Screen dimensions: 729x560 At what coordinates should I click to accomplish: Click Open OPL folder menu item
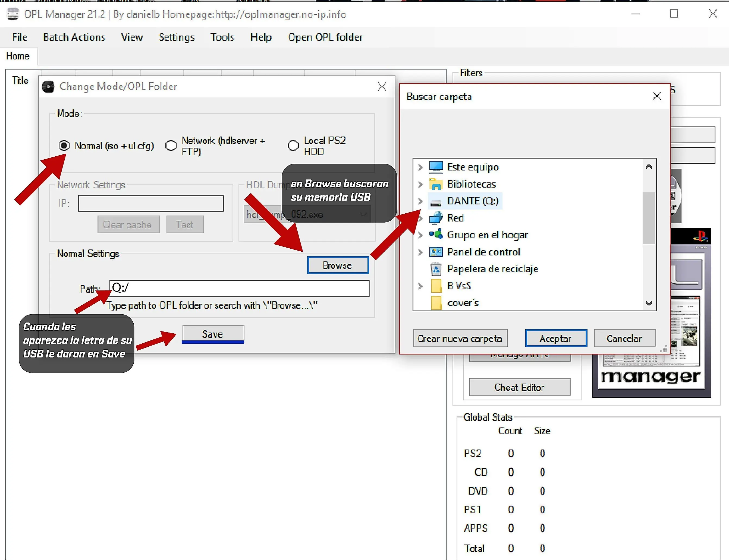[x=325, y=37]
